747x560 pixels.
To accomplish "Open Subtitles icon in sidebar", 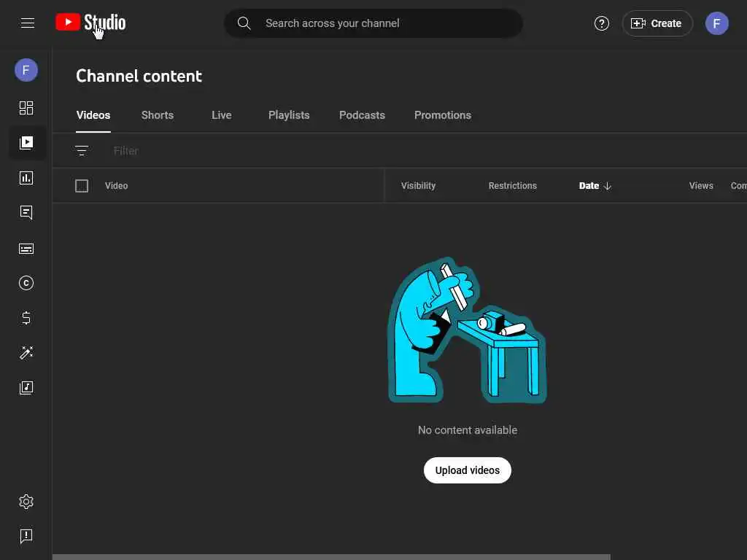I will (x=26, y=248).
